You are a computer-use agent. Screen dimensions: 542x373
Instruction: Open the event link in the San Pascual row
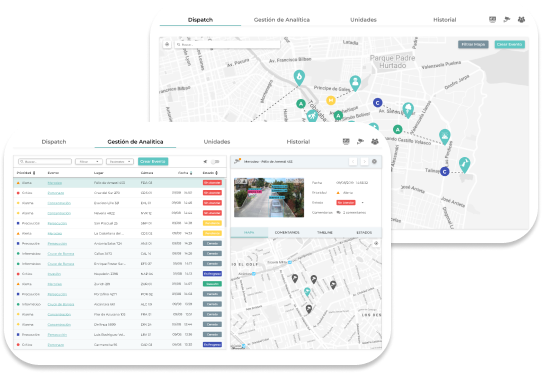[x=57, y=223]
